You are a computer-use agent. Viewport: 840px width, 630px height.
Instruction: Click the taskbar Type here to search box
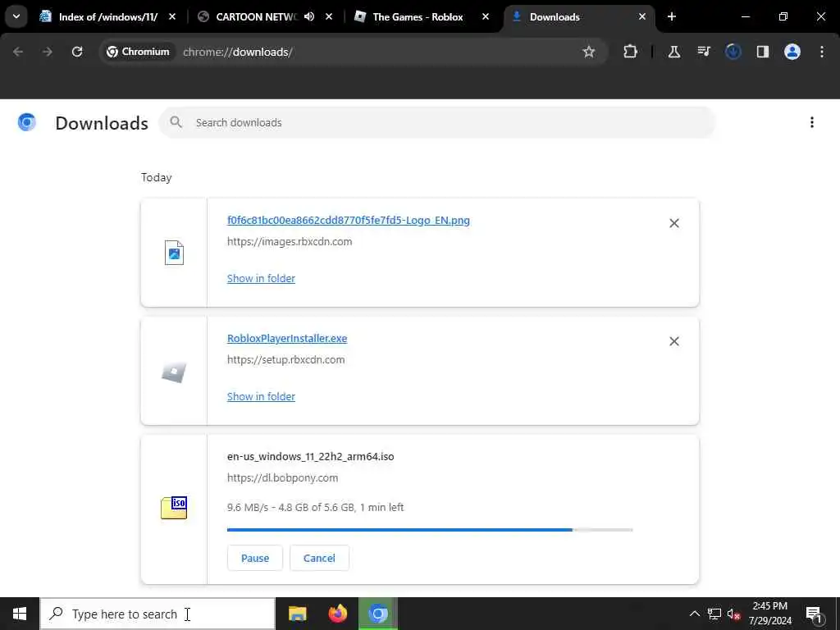click(157, 614)
